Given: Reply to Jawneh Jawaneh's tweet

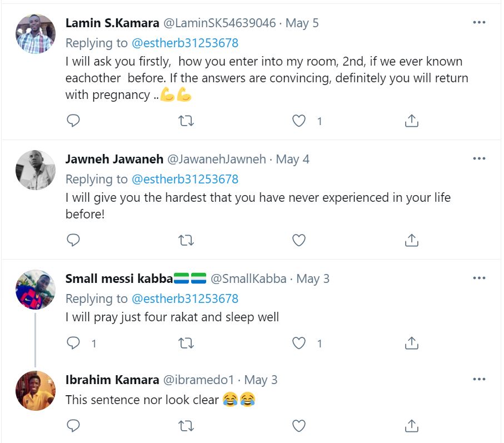Looking at the screenshot, I should pyautogui.click(x=73, y=240).
